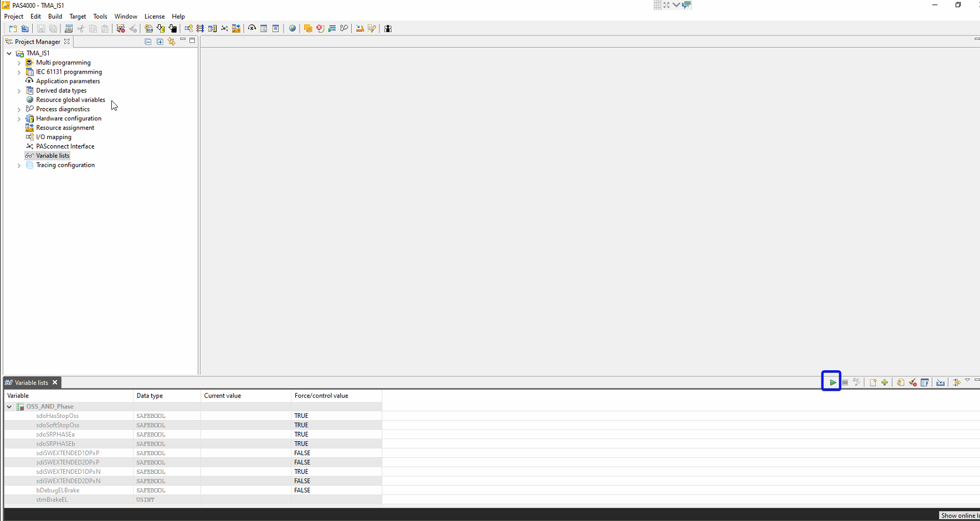Click the grey Stop button in Variable lists
Screen dimensions: 980x521
tap(845, 382)
